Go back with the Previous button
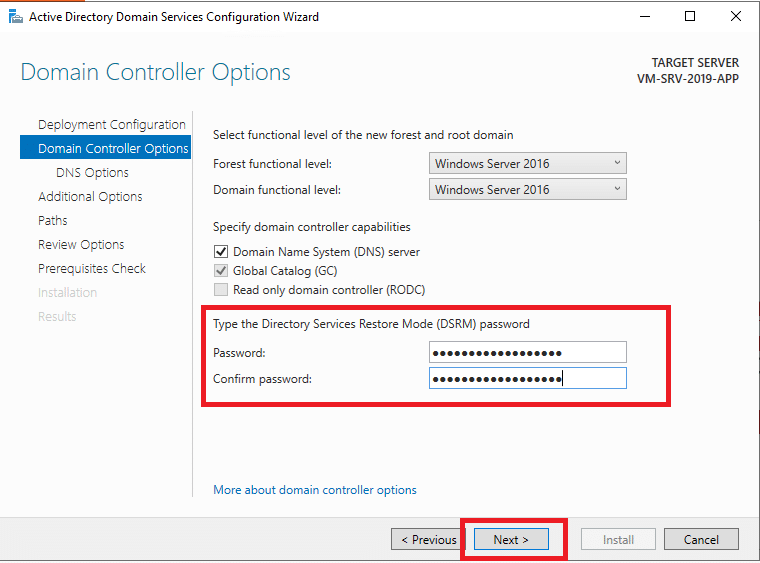The width and height of the screenshot is (760, 563). (x=428, y=539)
